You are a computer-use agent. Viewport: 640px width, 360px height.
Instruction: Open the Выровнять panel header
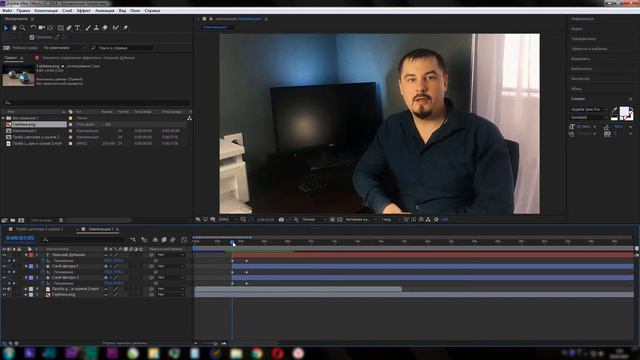[580, 59]
